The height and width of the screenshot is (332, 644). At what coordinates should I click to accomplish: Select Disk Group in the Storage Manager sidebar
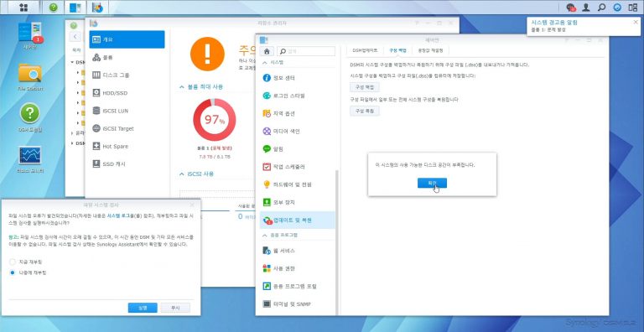click(127, 75)
